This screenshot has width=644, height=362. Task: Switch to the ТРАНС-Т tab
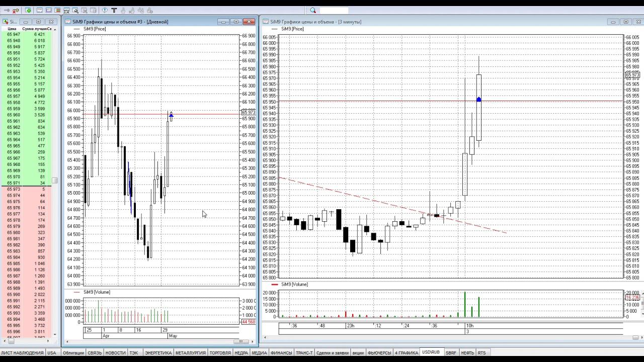[x=304, y=353]
